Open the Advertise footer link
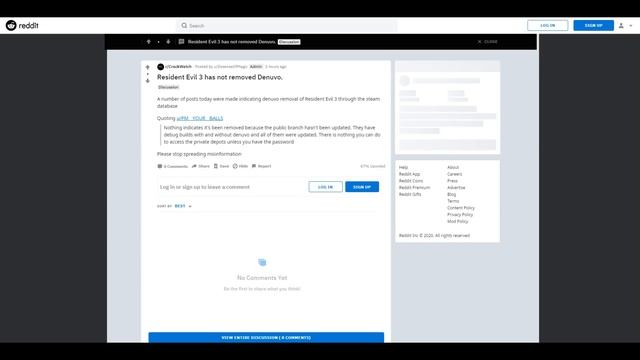The image size is (640, 360). [x=456, y=187]
